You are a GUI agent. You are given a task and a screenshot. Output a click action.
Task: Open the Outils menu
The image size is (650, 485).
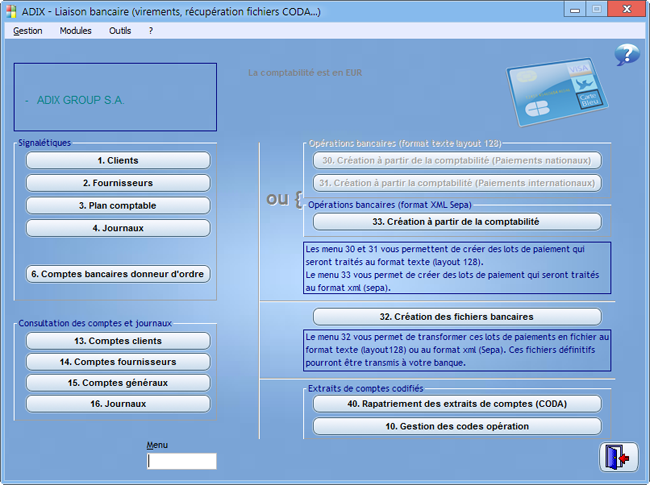pyautogui.click(x=120, y=31)
